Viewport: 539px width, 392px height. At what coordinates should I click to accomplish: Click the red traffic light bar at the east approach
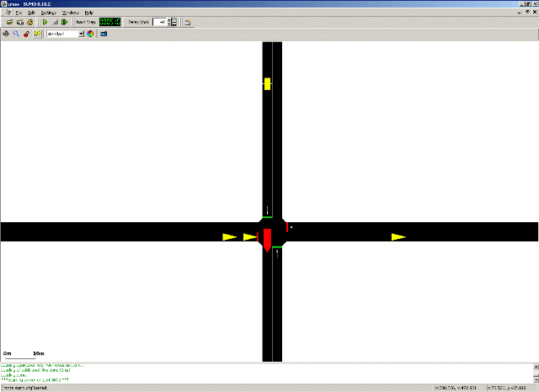click(287, 227)
